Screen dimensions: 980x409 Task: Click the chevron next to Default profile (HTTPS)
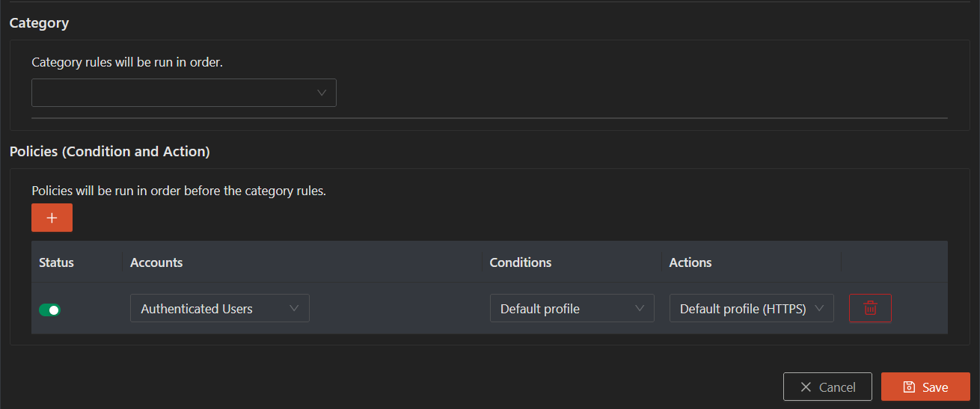pyautogui.click(x=819, y=308)
